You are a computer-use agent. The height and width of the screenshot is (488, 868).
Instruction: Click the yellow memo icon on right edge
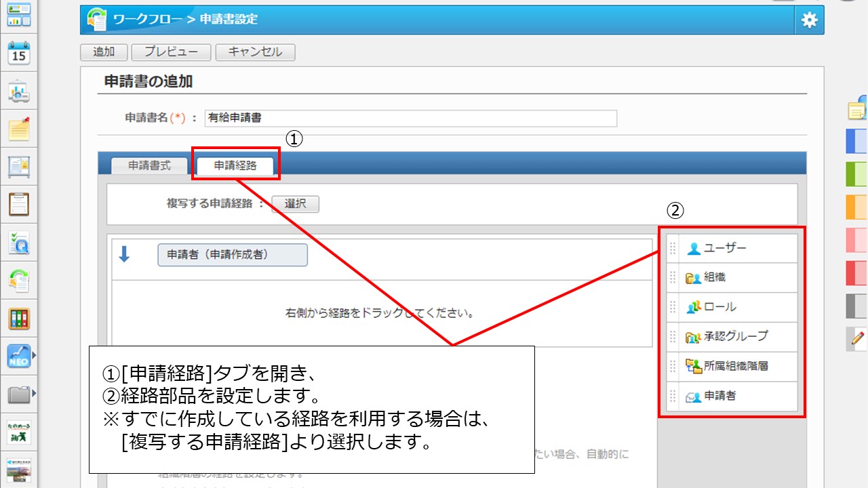(858, 108)
